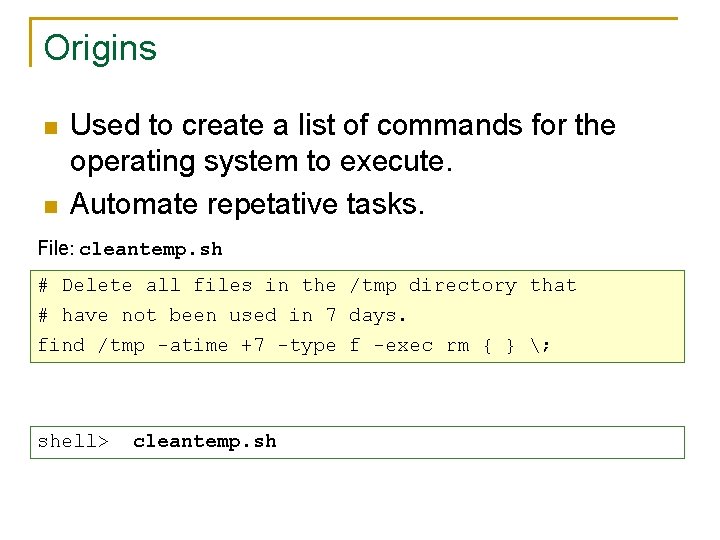
Task: Click the 'Origins' slide title
Action: point(100,48)
